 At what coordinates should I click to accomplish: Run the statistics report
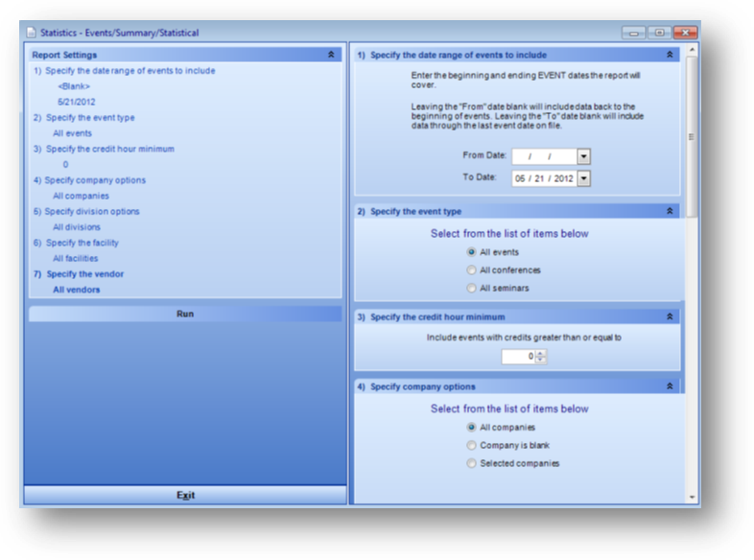pos(184,314)
